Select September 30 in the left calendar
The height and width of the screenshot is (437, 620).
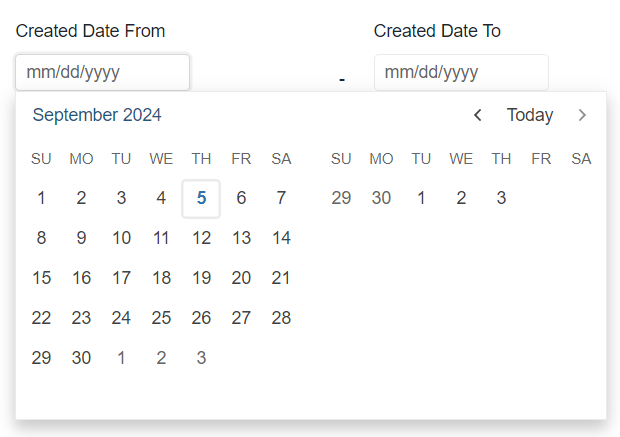click(x=81, y=358)
